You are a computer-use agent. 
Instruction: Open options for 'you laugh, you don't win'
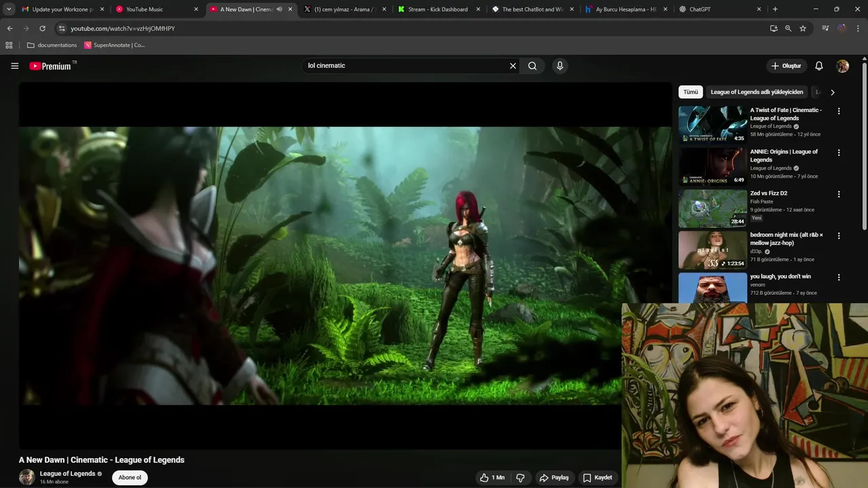[839, 277]
